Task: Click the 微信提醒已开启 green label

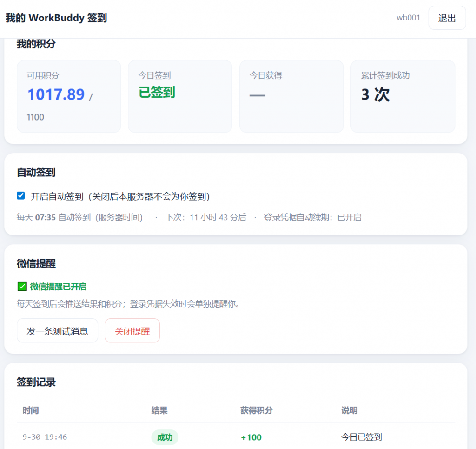Action: point(58,287)
